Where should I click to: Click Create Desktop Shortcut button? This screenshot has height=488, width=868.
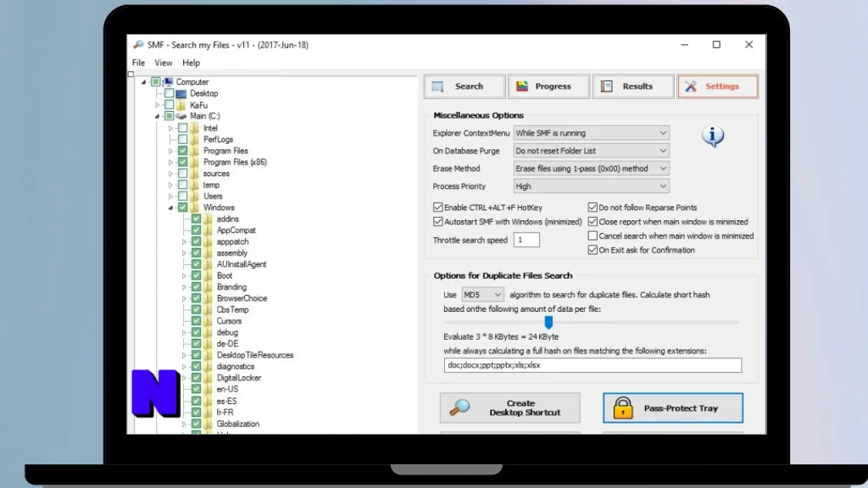pyautogui.click(x=509, y=408)
